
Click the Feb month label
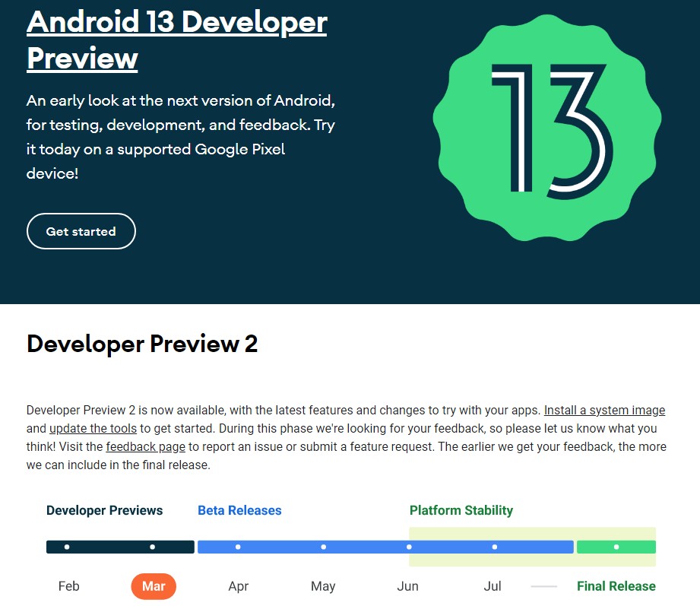68,586
